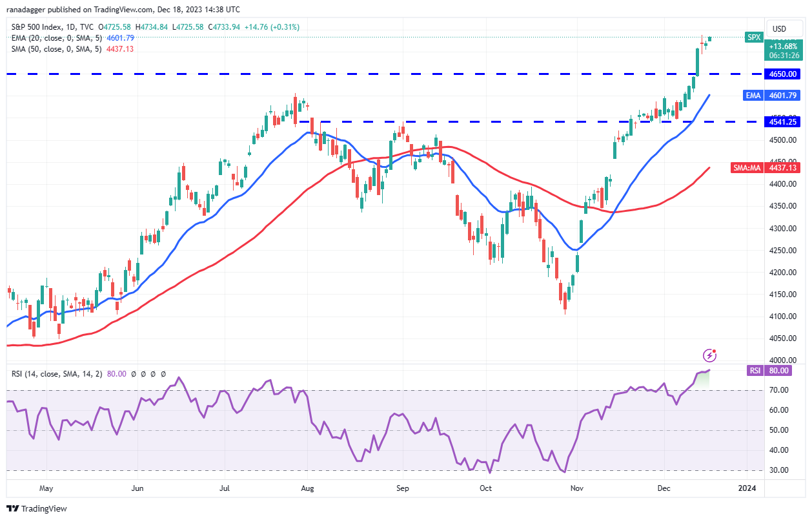
Task: Click the purple lightning bolt icon above RSI
Action: click(710, 355)
